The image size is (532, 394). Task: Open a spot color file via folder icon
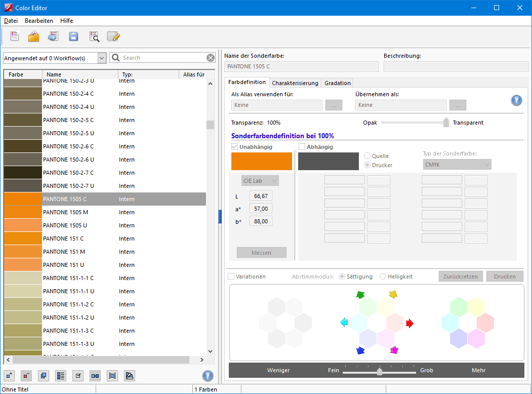point(34,36)
